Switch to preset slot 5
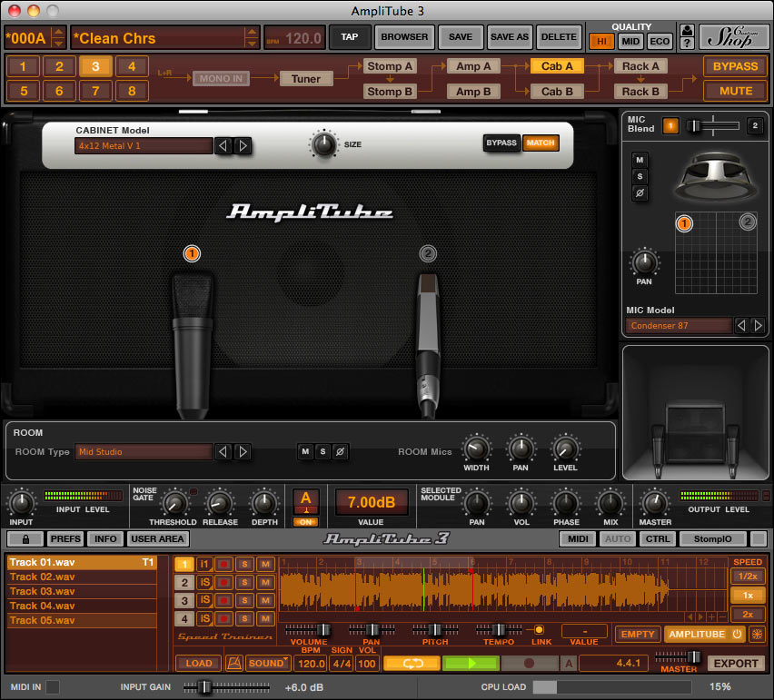Viewport: 774px width, 700px height. coord(23,91)
